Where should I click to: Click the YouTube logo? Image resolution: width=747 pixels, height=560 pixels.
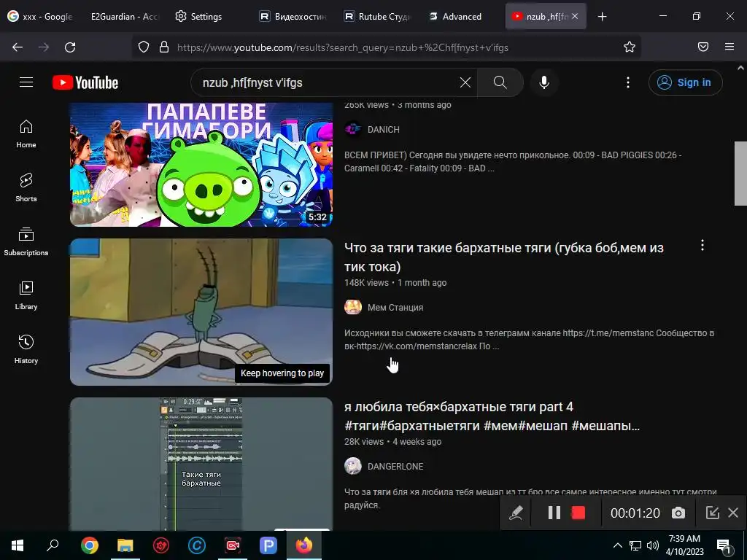(x=85, y=82)
